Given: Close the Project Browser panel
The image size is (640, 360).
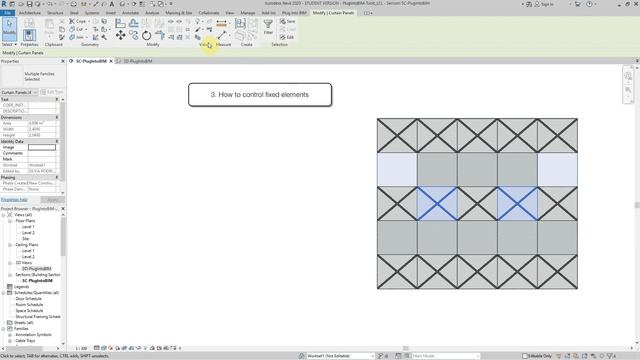Looking at the screenshot, I should tap(63, 209).
